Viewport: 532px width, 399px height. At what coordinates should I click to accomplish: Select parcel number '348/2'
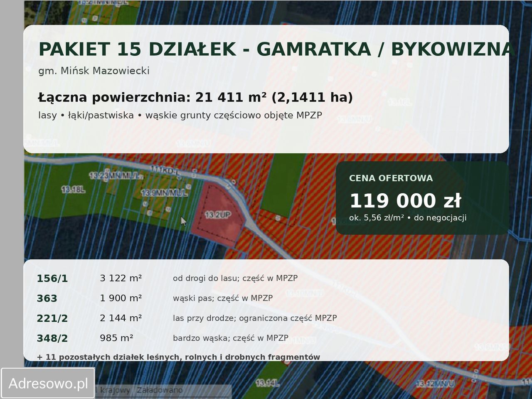[52, 338]
